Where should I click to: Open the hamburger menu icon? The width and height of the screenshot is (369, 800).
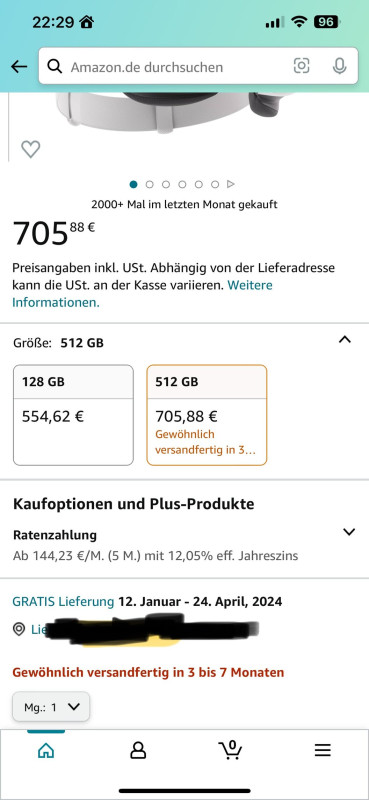click(323, 750)
